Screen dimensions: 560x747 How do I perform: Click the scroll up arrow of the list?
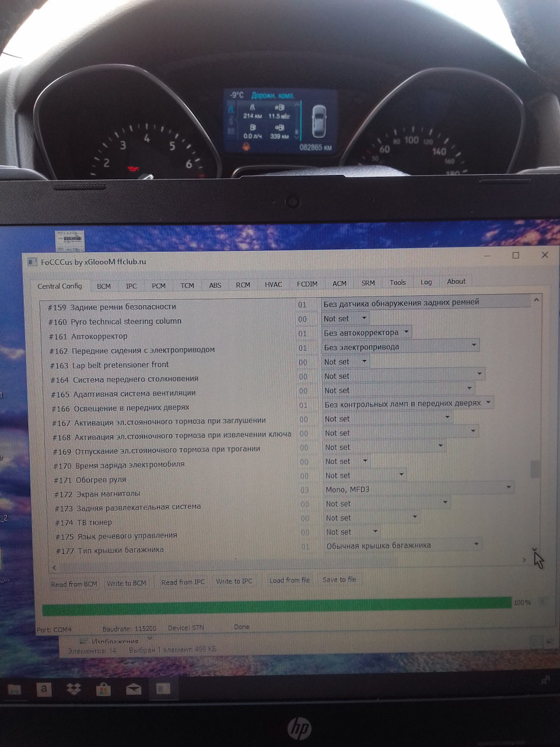coord(535,300)
